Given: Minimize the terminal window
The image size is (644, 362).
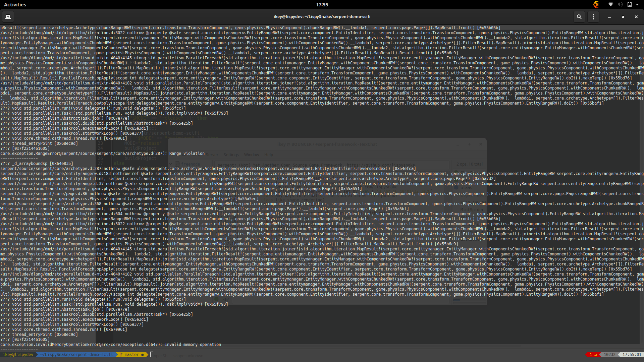Looking at the screenshot, I should (609, 17).
